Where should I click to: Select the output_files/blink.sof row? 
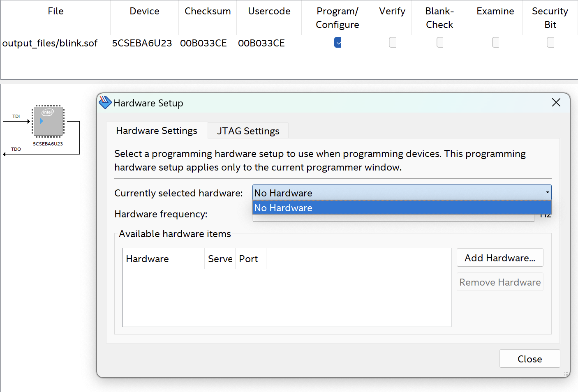[50, 43]
